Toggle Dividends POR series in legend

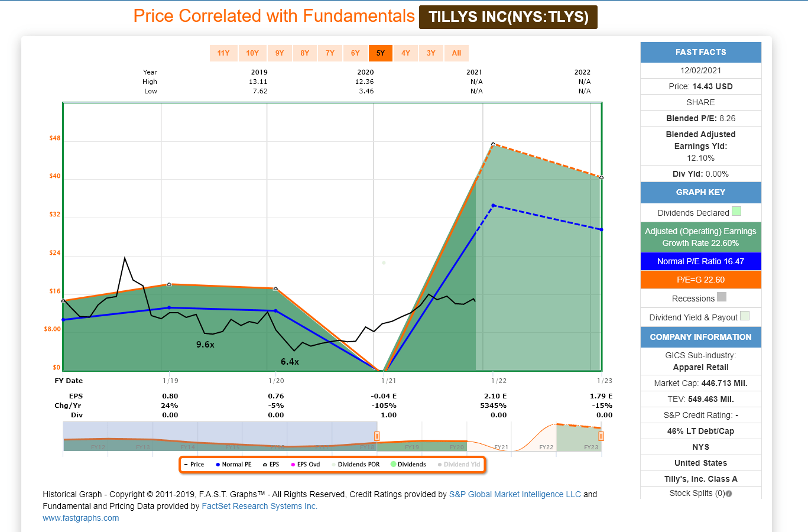[355, 465]
